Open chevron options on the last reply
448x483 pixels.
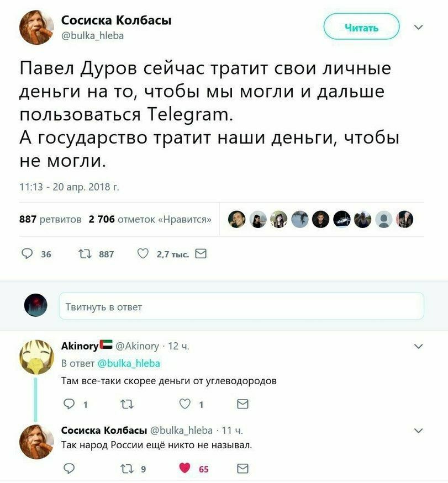418,431
